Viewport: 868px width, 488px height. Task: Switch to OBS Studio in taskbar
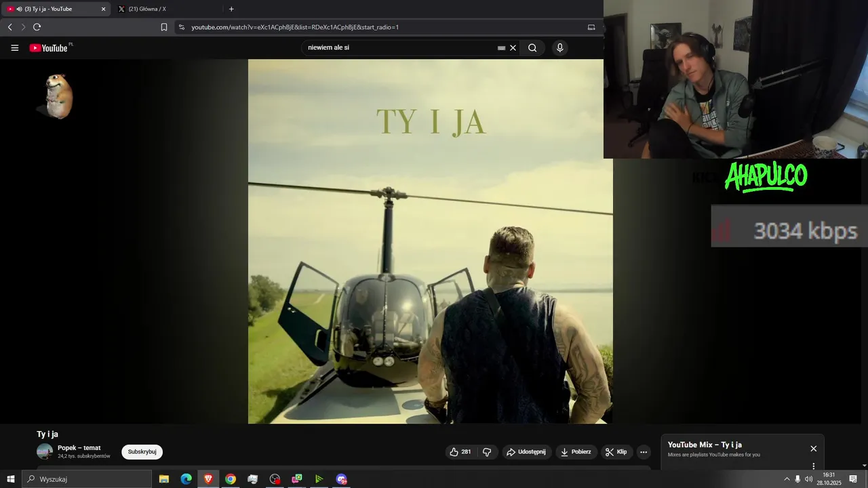point(275,479)
